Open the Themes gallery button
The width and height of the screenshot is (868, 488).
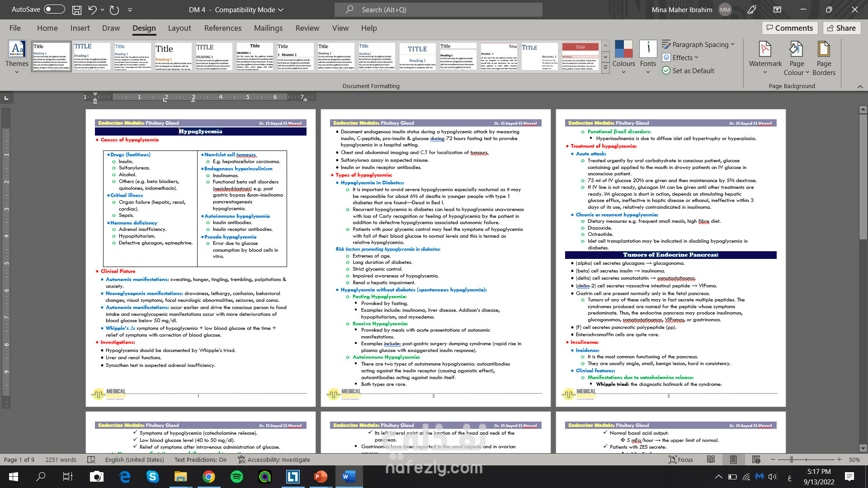coord(17,57)
